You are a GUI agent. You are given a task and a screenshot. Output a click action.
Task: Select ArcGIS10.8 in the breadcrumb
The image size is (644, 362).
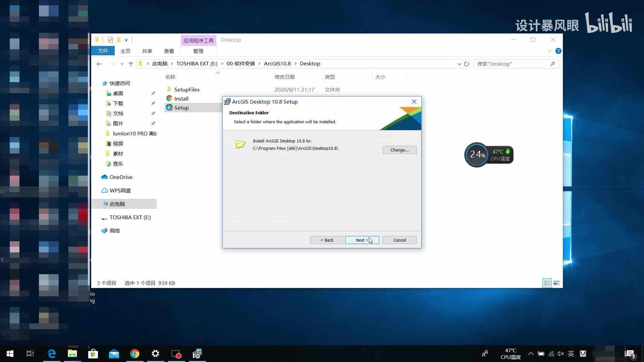277,64
